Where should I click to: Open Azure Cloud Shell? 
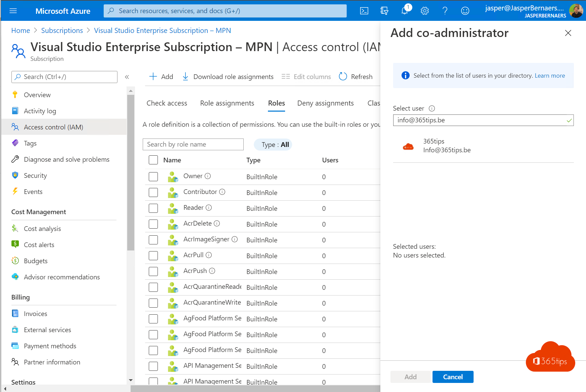coord(364,10)
